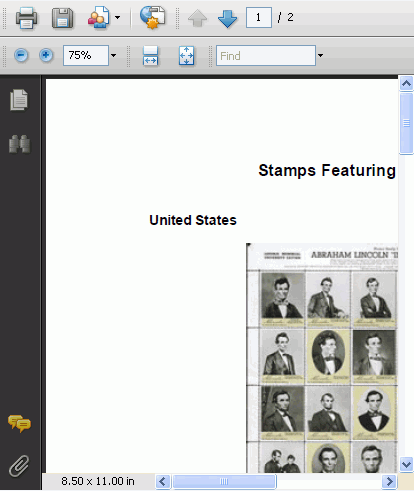Click the Find search field
The width and height of the screenshot is (414, 491).
click(266, 56)
